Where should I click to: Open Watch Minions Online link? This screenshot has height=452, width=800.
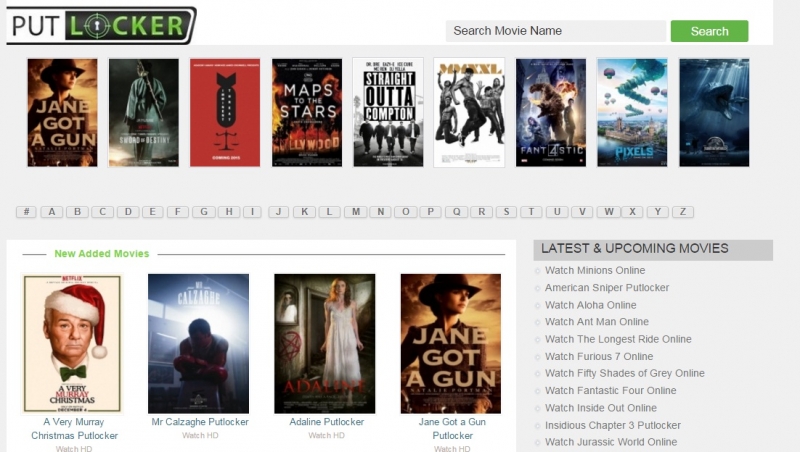595,270
